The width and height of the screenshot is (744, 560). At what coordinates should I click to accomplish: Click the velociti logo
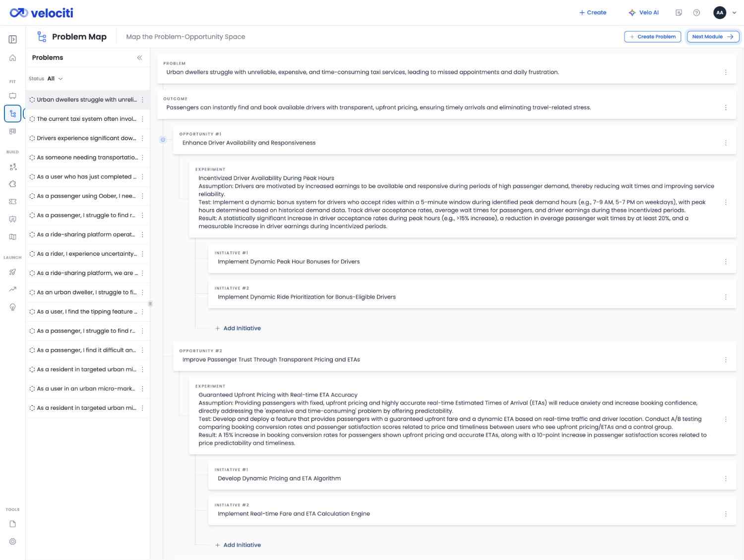(x=42, y=13)
